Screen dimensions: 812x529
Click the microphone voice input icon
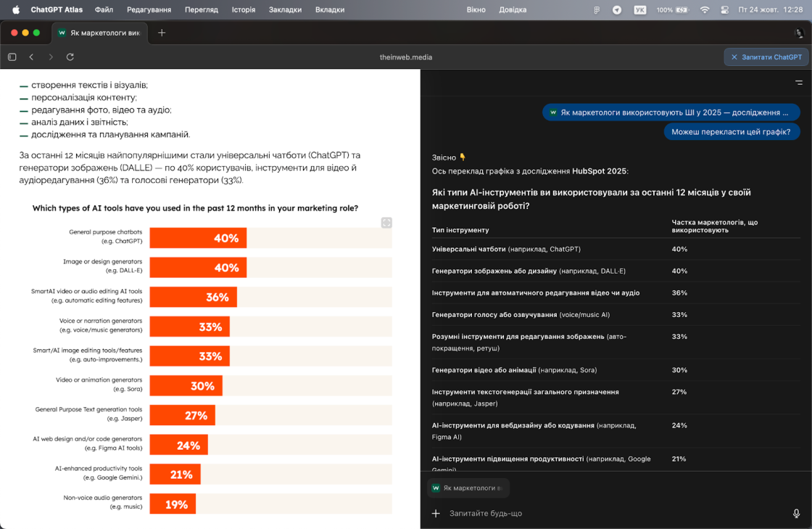coord(797,513)
